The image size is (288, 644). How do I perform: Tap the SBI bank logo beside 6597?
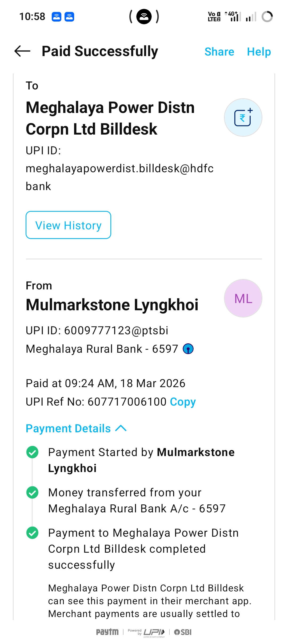tap(188, 349)
